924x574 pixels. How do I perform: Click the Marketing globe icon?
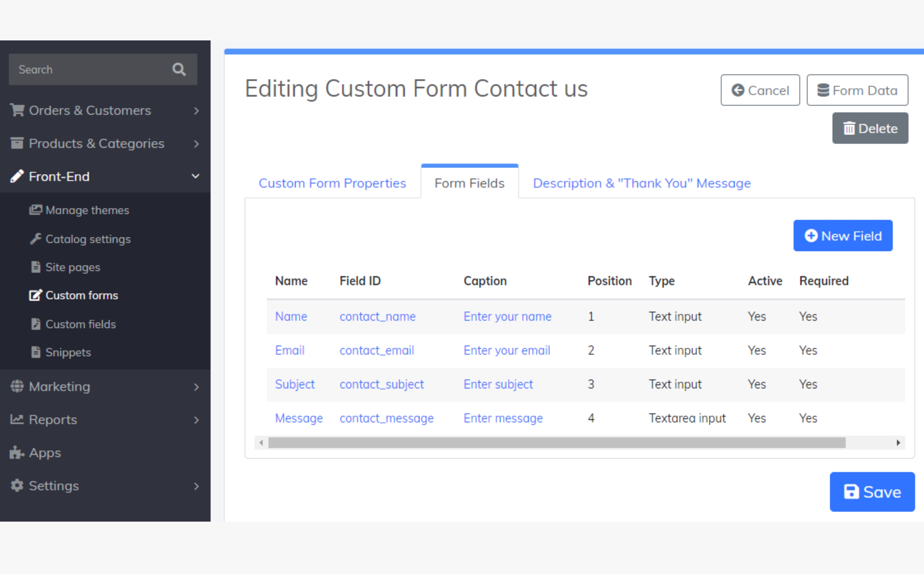tap(17, 386)
